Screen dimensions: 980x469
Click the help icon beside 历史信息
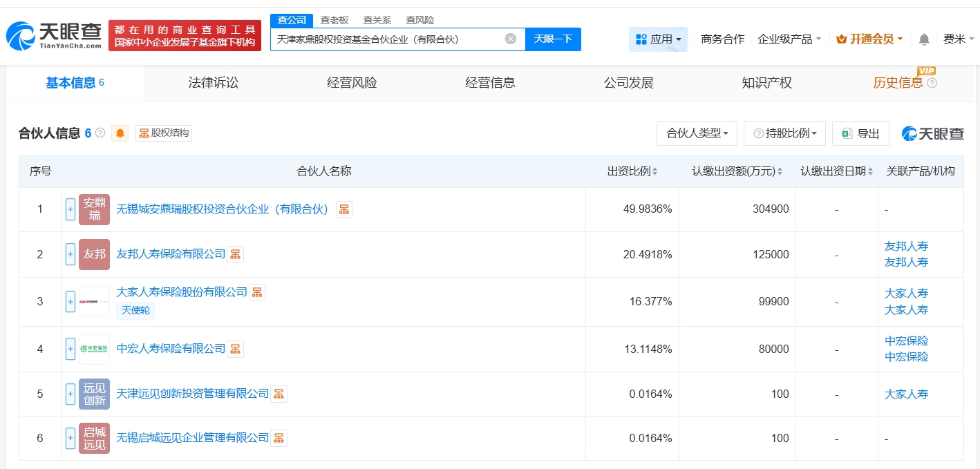[932, 84]
